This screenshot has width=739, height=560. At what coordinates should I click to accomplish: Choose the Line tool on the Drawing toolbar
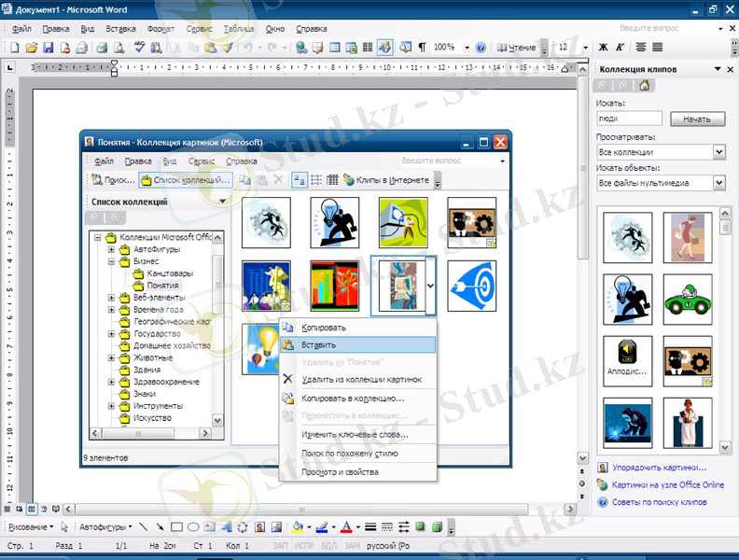(146, 527)
